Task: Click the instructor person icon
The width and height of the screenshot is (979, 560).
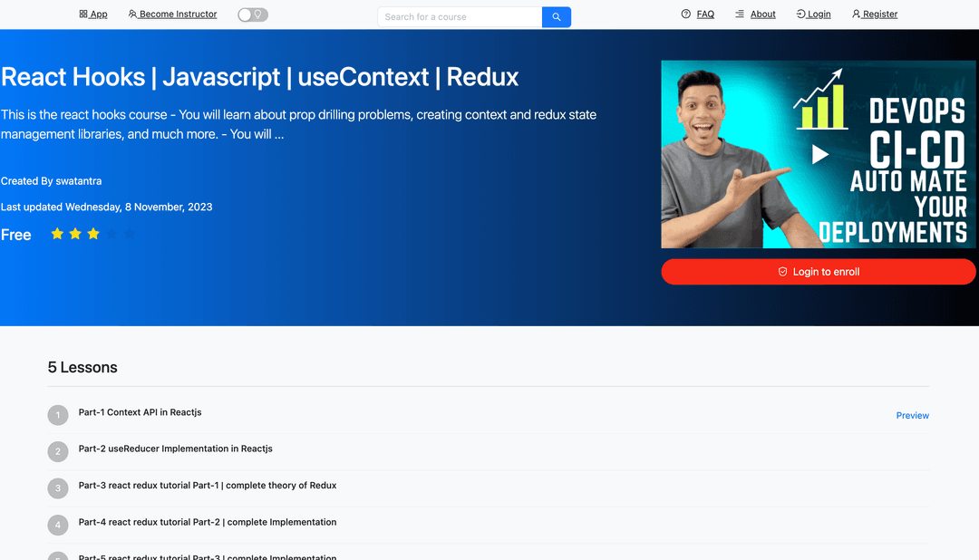Action: pos(132,14)
